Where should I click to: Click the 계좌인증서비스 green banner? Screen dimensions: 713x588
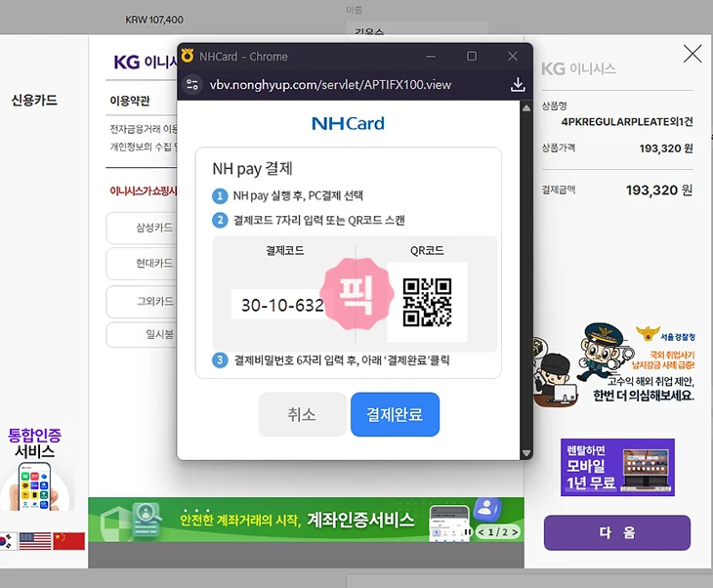coord(306,520)
